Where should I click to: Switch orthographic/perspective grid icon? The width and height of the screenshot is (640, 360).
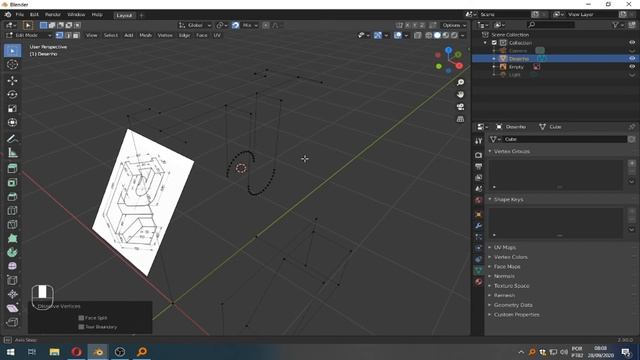[460, 119]
